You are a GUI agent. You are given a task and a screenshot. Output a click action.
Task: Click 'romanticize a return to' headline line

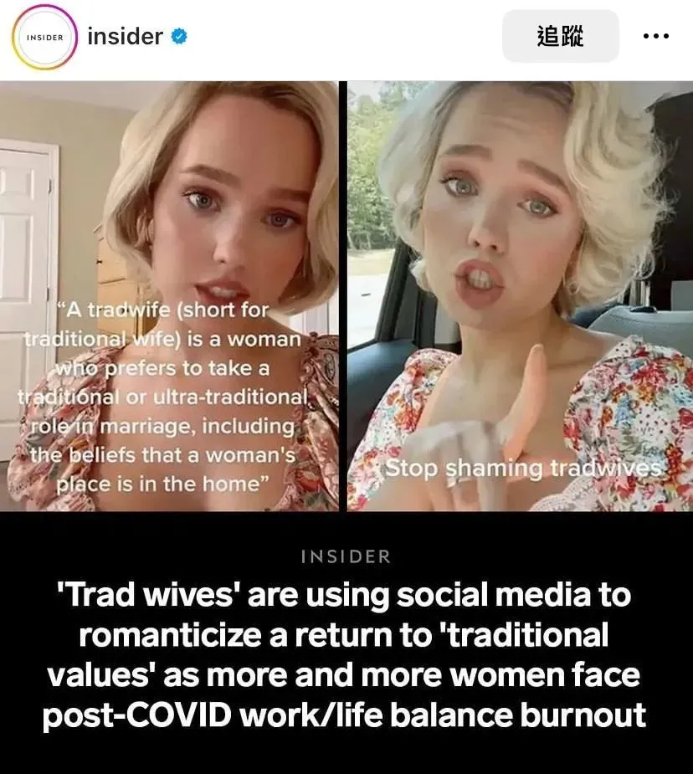[344, 635]
